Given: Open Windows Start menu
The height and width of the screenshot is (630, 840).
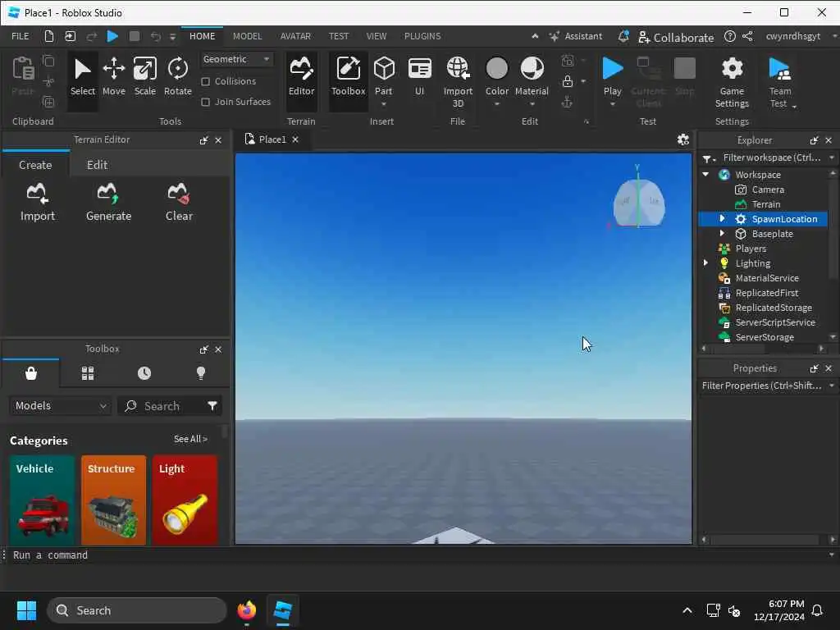Looking at the screenshot, I should point(26,610).
